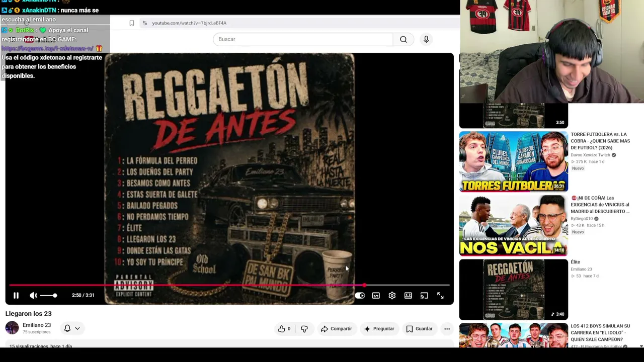
Task: Open the player settings gear
Action: tap(392, 296)
